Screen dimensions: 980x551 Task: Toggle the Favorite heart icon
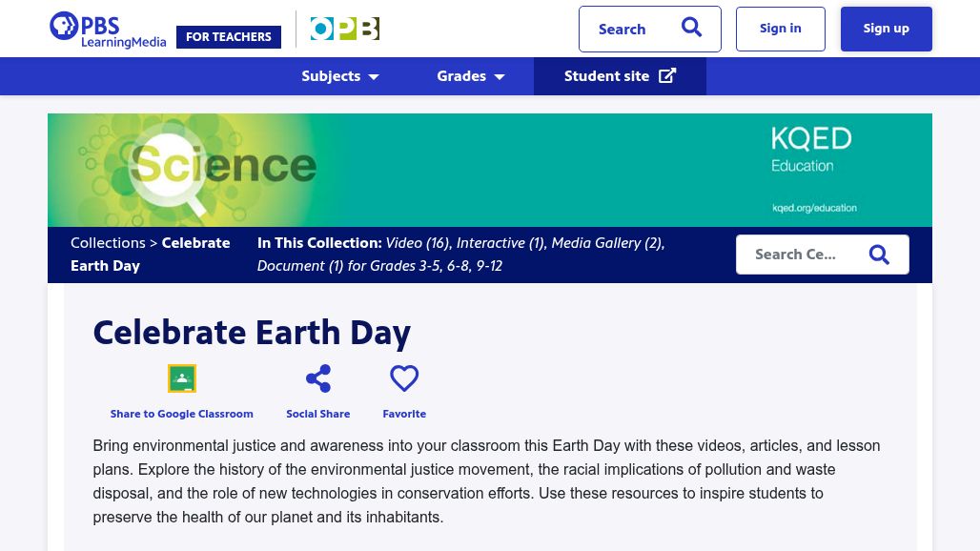(x=404, y=378)
